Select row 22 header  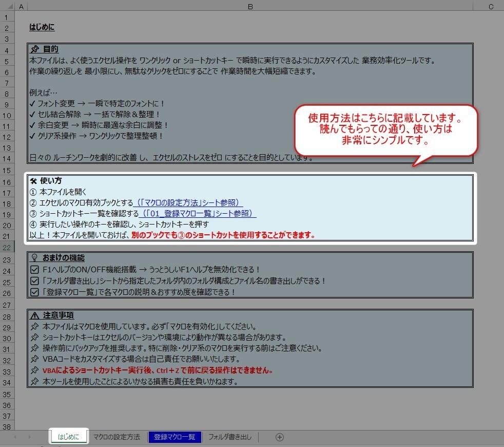click(7, 248)
